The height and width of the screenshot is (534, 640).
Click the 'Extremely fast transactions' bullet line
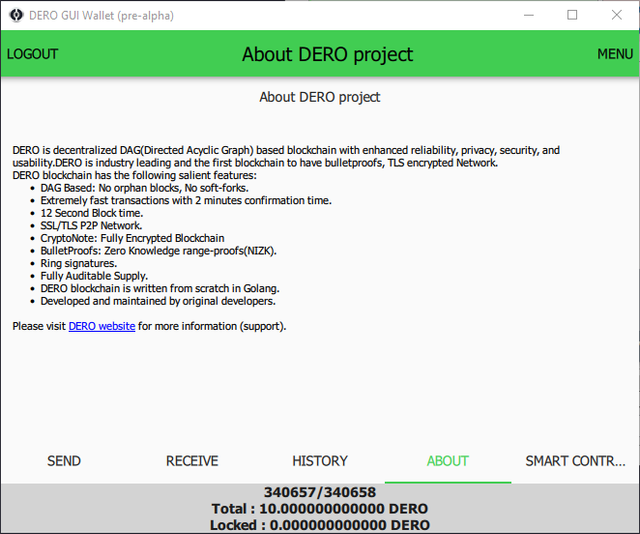click(x=186, y=200)
